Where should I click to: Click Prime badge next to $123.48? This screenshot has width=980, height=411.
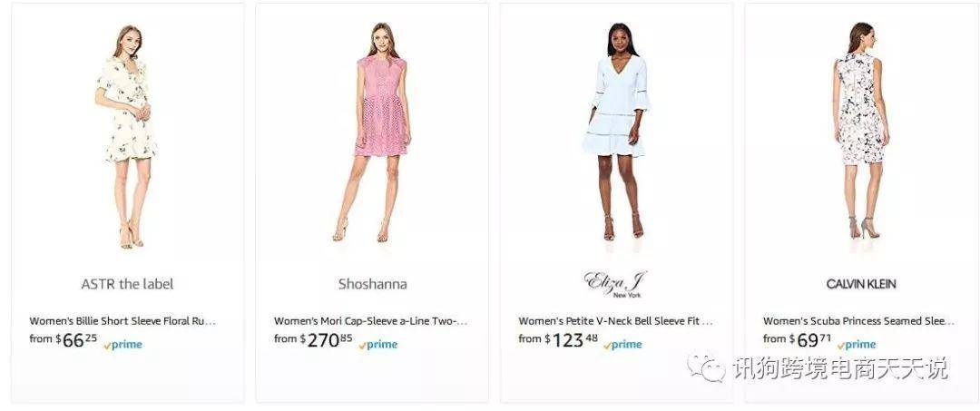tap(622, 345)
